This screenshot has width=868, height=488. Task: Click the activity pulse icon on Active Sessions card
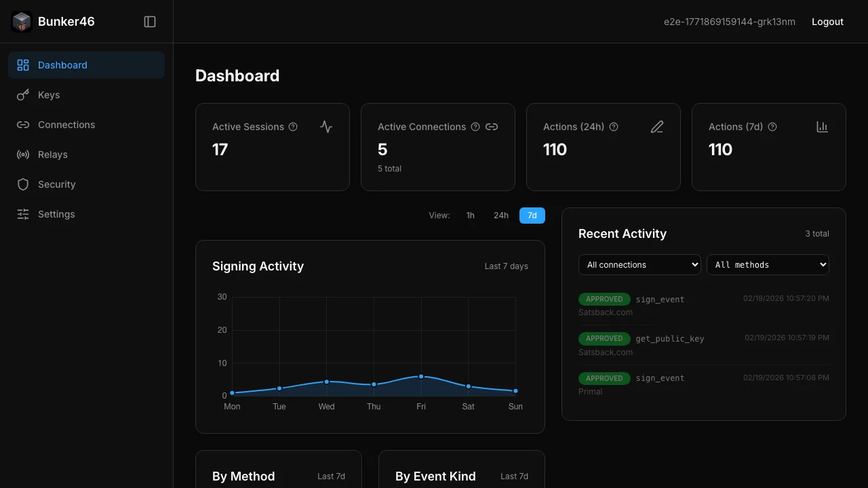coord(326,127)
